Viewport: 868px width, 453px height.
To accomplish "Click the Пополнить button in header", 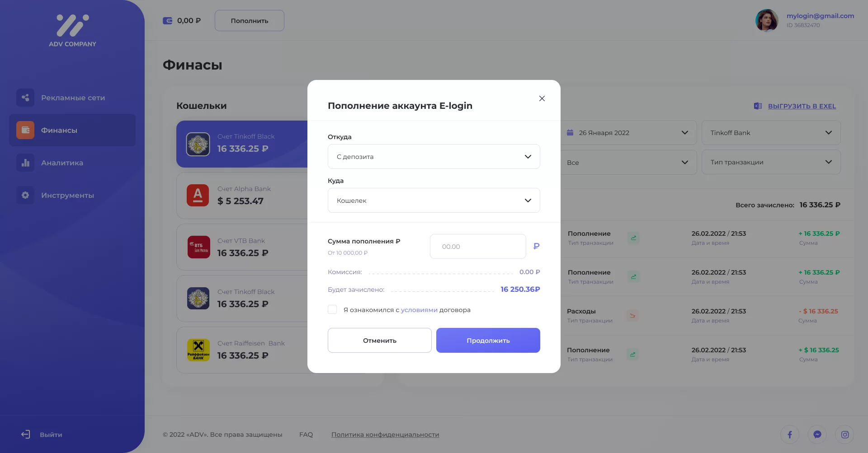I will [250, 21].
